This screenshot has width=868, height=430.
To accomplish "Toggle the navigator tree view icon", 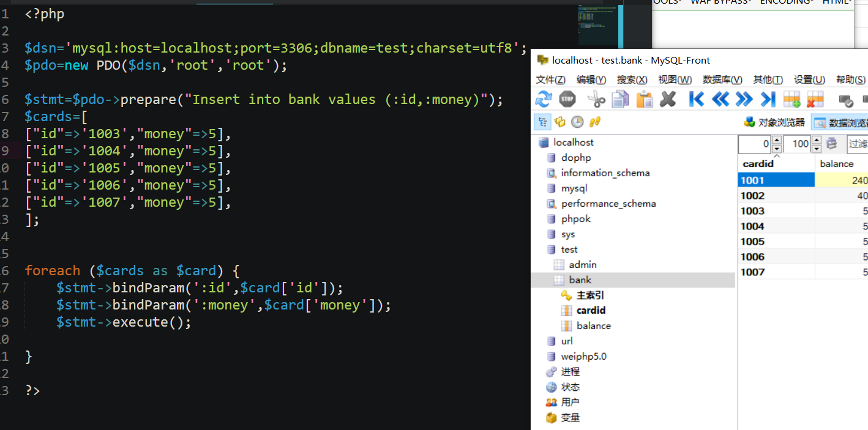I will point(542,122).
